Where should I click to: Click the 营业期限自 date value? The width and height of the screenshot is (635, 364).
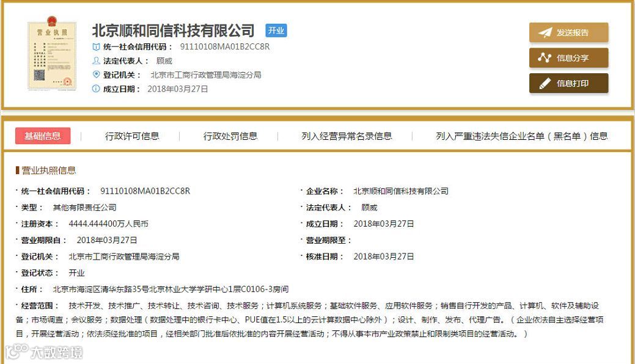click(x=107, y=240)
